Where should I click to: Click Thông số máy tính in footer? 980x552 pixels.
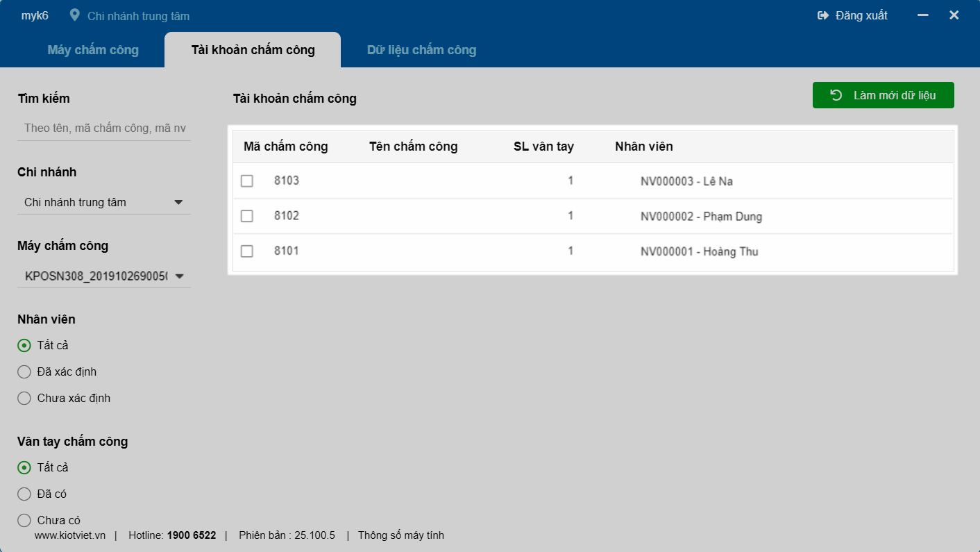click(x=400, y=535)
